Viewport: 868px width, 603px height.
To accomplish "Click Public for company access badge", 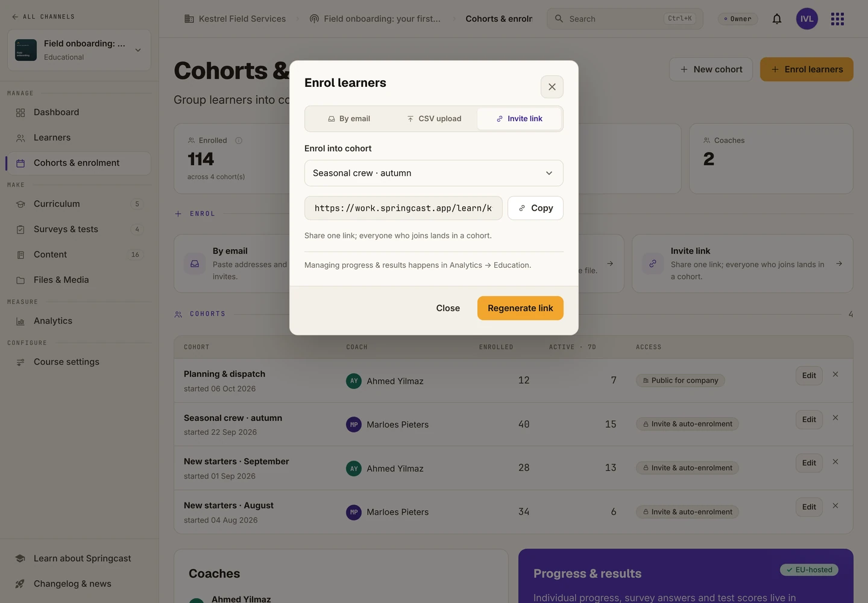I will (681, 380).
